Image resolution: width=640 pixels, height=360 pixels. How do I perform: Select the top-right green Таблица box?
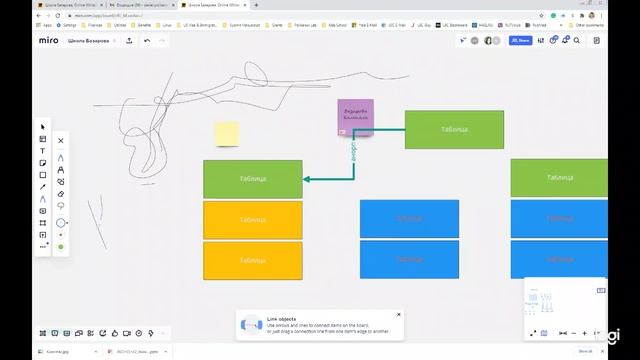(454, 129)
